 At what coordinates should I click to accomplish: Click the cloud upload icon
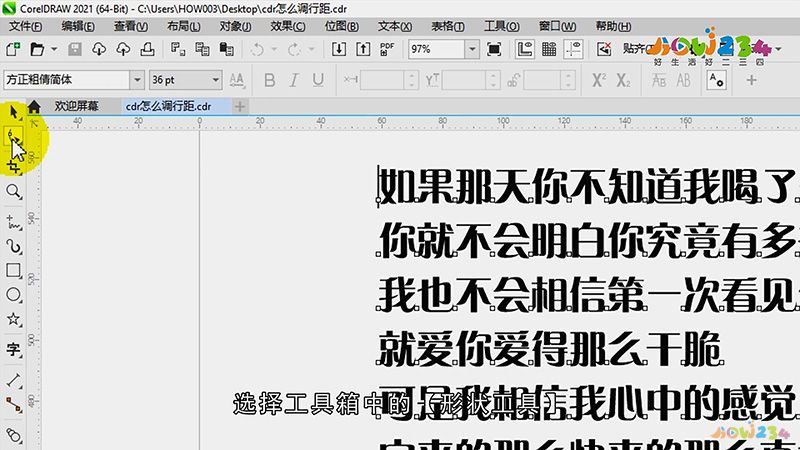[123, 49]
